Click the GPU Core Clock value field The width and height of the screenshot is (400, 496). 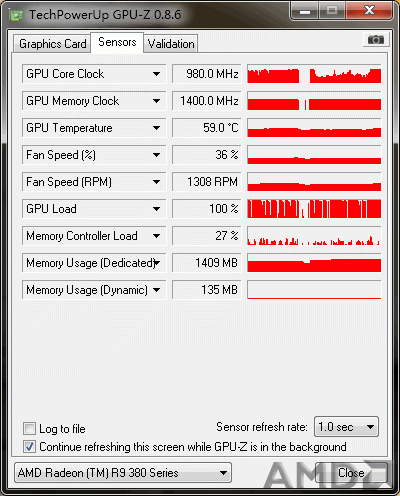[x=206, y=74]
